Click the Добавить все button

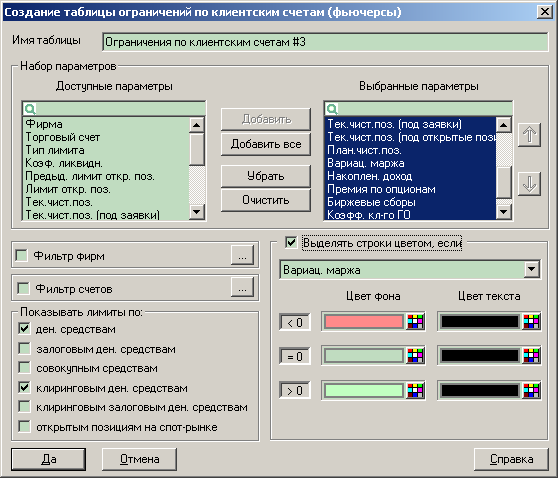pos(266,144)
